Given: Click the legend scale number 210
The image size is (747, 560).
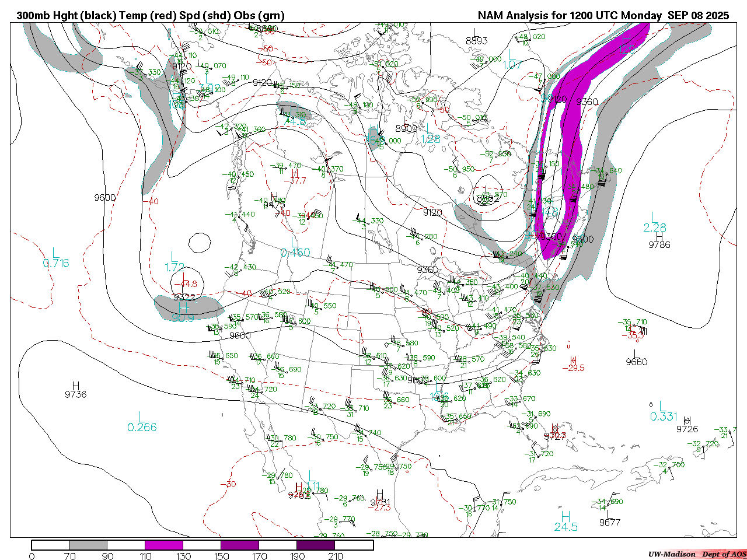Looking at the screenshot, I should (x=335, y=556).
